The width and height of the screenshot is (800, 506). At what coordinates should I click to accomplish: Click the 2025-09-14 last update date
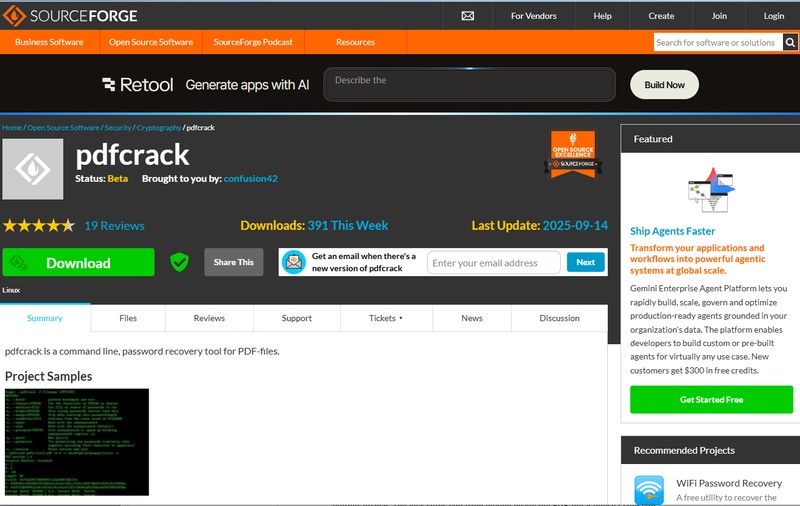pos(575,225)
